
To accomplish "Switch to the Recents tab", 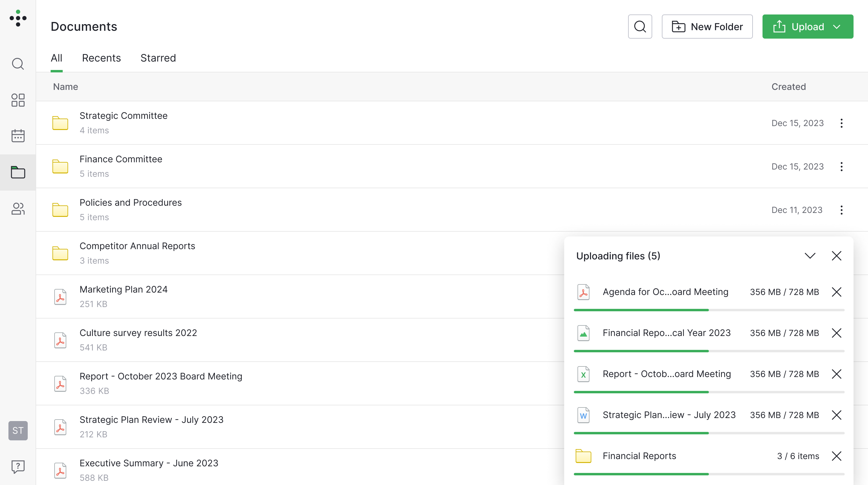I will click(x=102, y=58).
